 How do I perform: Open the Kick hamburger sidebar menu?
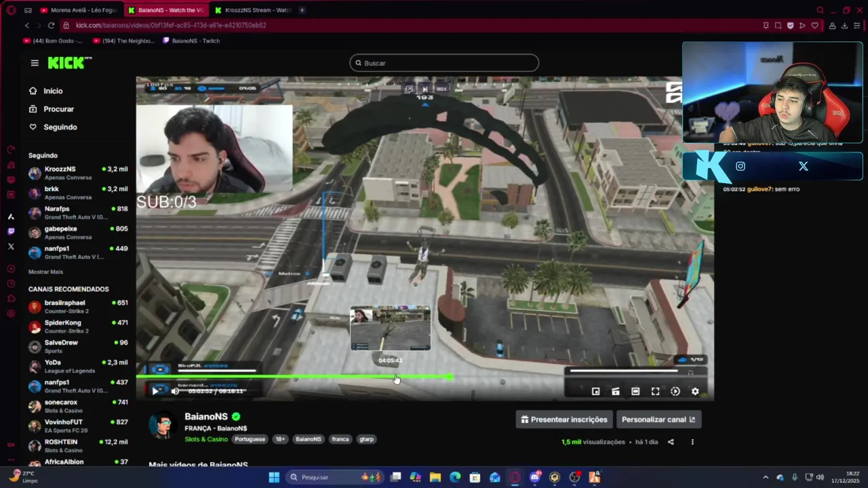pyautogui.click(x=35, y=63)
